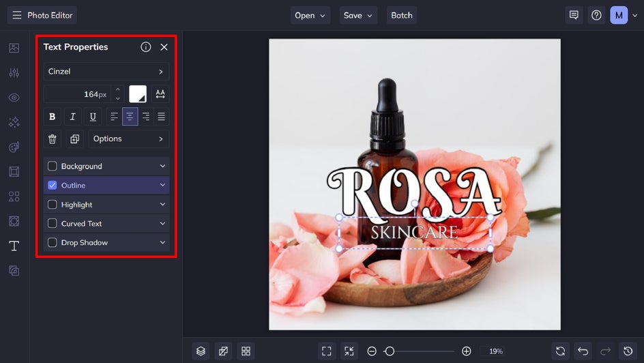Enable the Background checkbox
Viewport: 644px width, 363px height.
[52, 166]
